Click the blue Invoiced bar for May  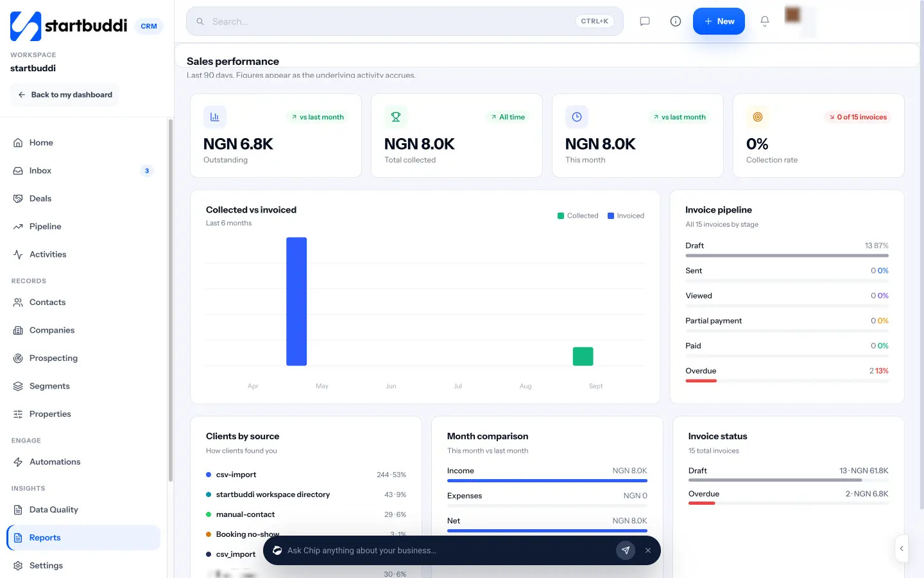pos(296,301)
